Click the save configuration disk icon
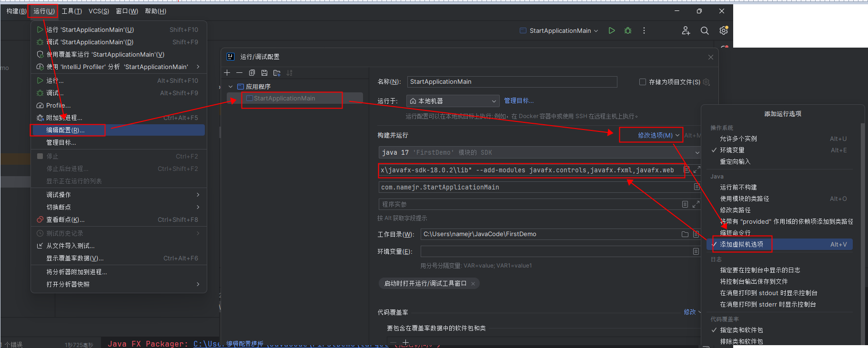The width and height of the screenshot is (868, 348). (264, 73)
